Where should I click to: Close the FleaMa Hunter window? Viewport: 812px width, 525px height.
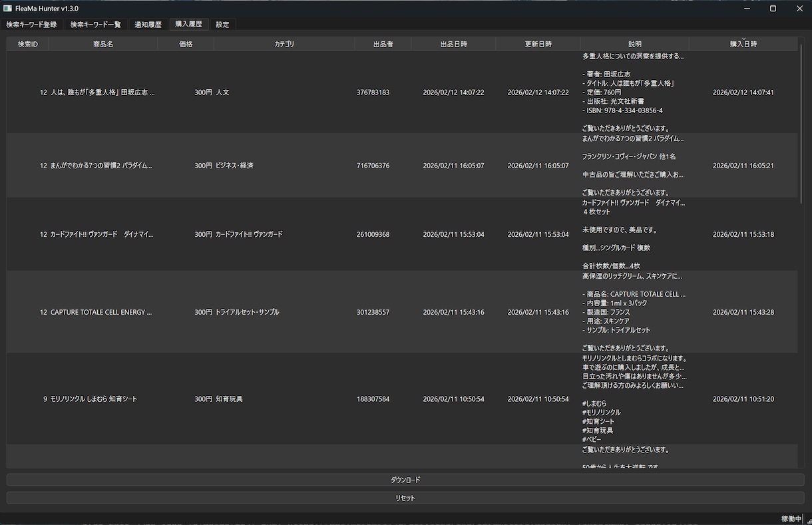pyautogui.click(x=799, y=9)
